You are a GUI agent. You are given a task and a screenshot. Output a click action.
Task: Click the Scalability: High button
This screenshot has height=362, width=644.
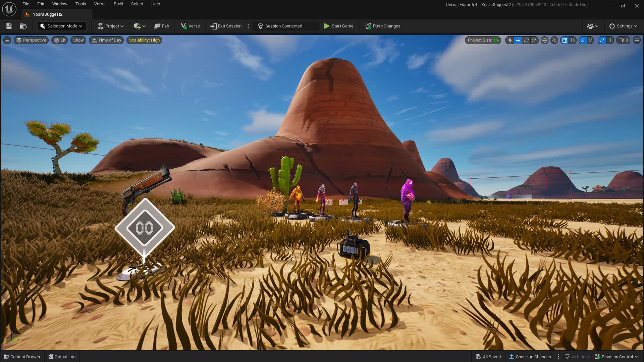point(144,40)
